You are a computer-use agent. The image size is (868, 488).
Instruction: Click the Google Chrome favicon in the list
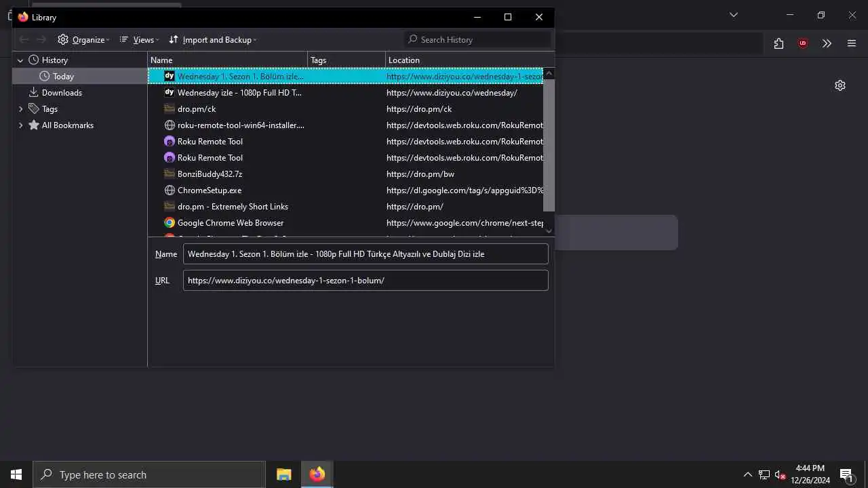pyautogui.click(x=170, y=223)
